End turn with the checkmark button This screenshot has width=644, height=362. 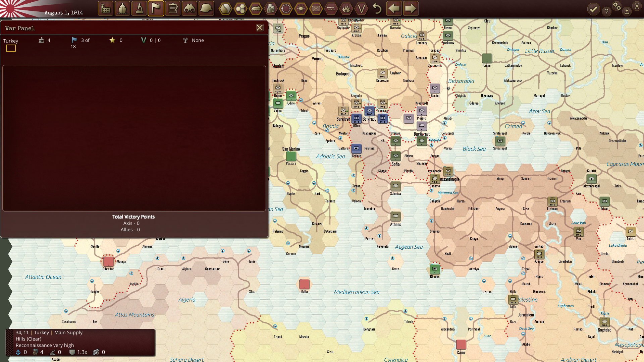click(593, 9)
